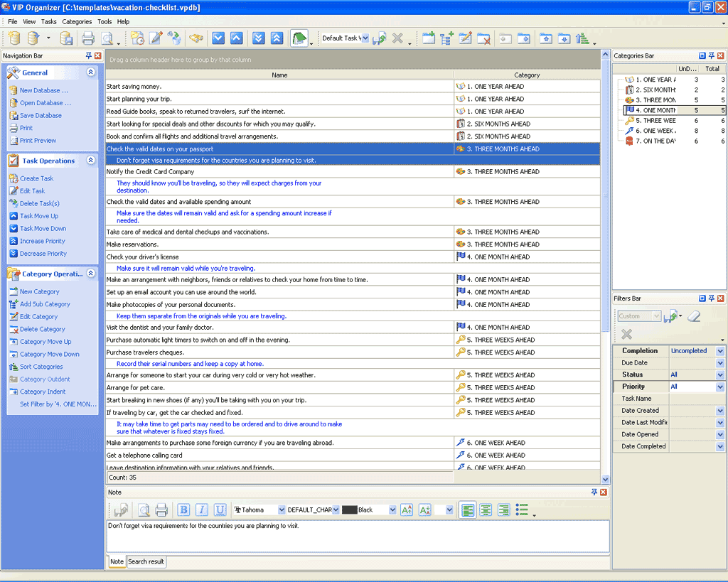Click the Category Move Up toolbar icon
The height and width of the screenshot is (582, 728).
[546, 38]
